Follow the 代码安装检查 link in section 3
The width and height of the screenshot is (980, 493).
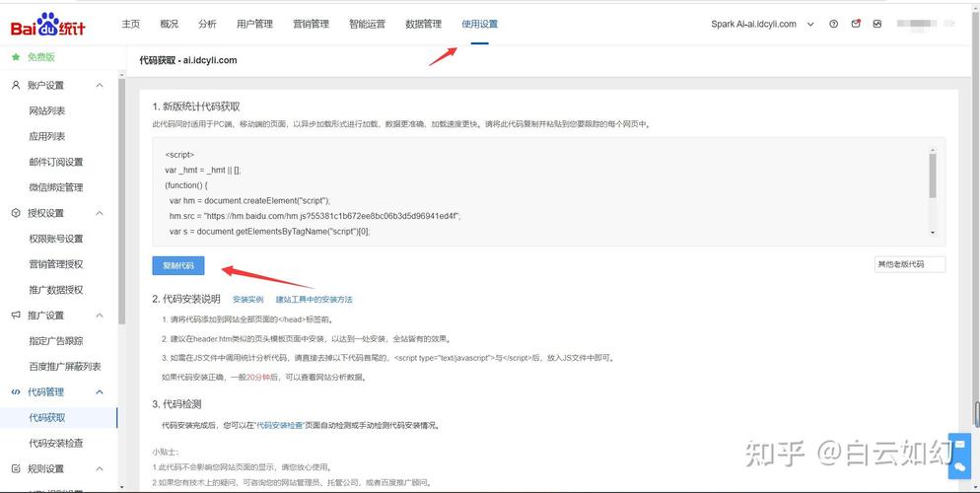coord(279,426)
